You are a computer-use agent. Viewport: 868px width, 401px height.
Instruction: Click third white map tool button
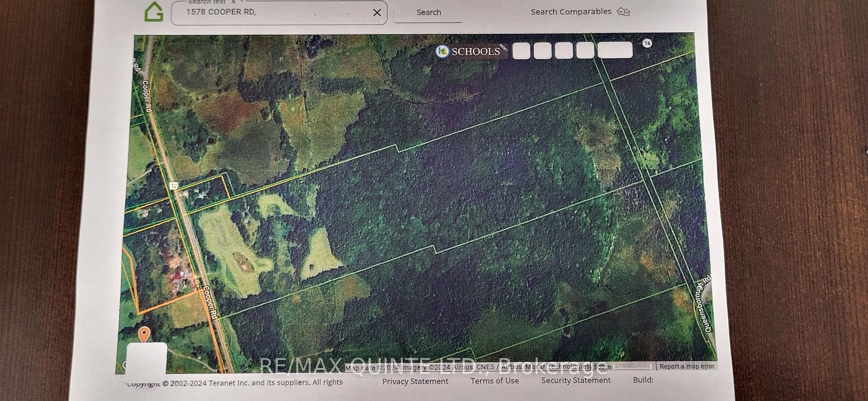564,51
